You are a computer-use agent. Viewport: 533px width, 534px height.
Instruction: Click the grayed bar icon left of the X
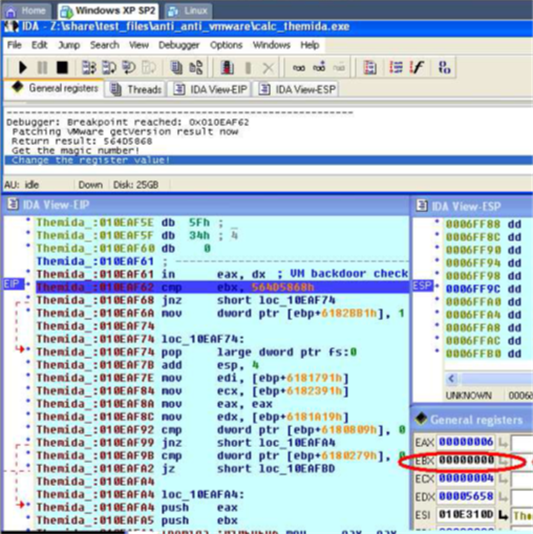(x=248, y=67)
